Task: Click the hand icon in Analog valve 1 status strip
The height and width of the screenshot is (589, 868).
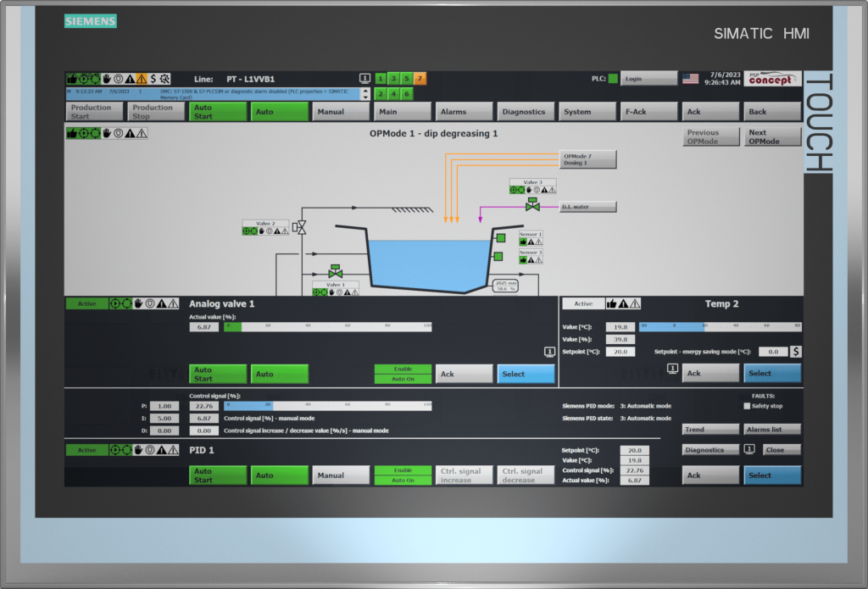Action: (138, 303)
